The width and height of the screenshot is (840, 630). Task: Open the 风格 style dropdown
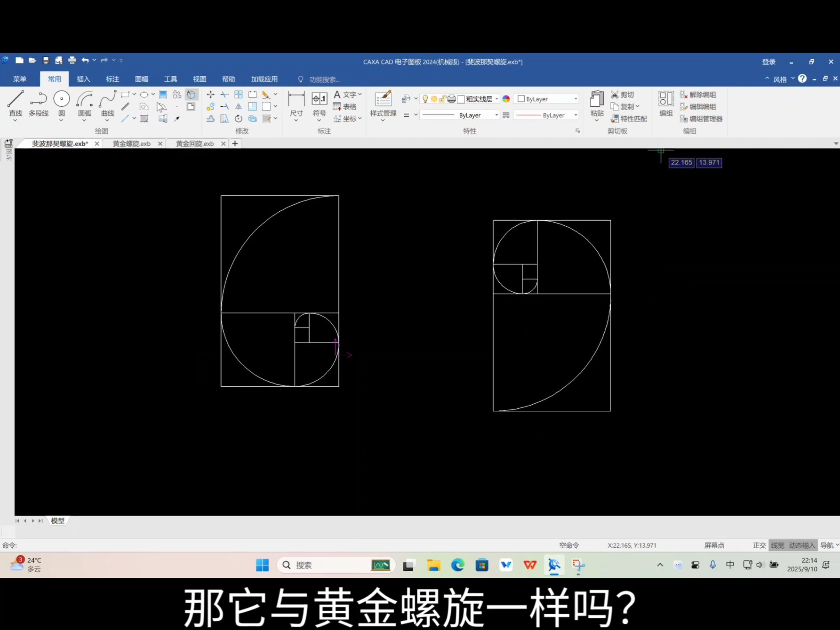[784, 79]
